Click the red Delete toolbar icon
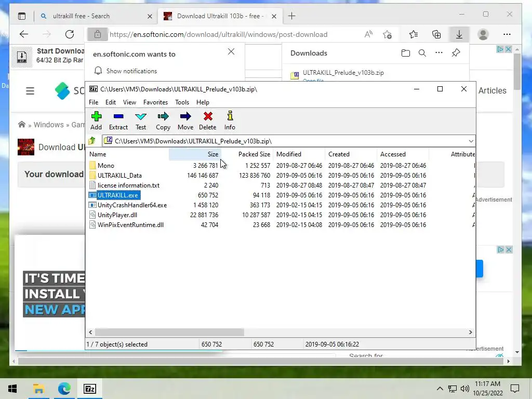 pos(208,121)
